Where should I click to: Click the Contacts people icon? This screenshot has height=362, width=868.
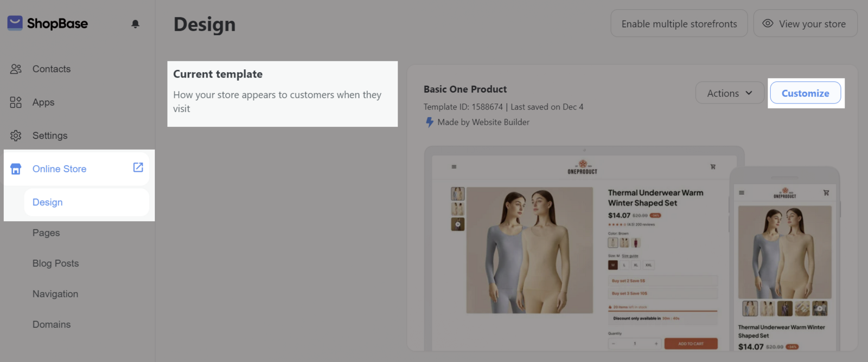point(16,69)
